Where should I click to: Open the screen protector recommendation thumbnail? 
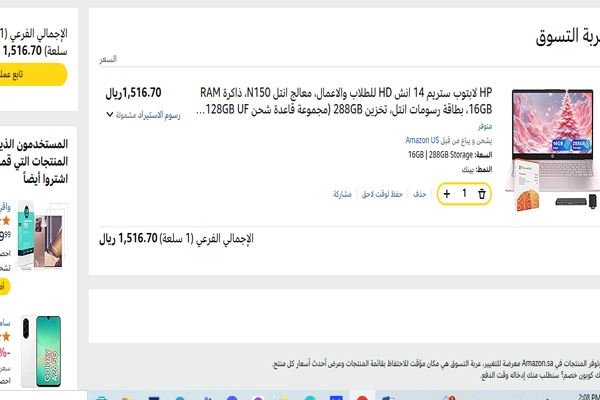[42, 235]
